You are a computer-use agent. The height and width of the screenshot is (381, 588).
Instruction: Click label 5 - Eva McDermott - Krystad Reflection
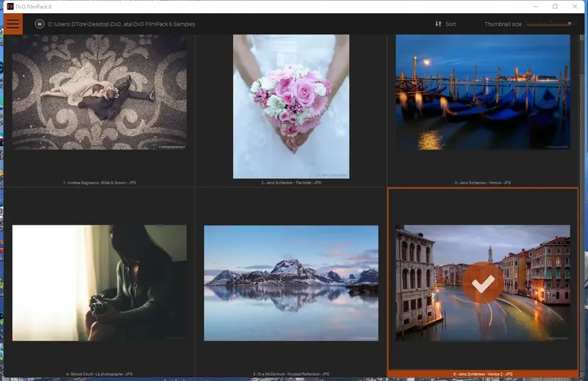tap(291, 374)
